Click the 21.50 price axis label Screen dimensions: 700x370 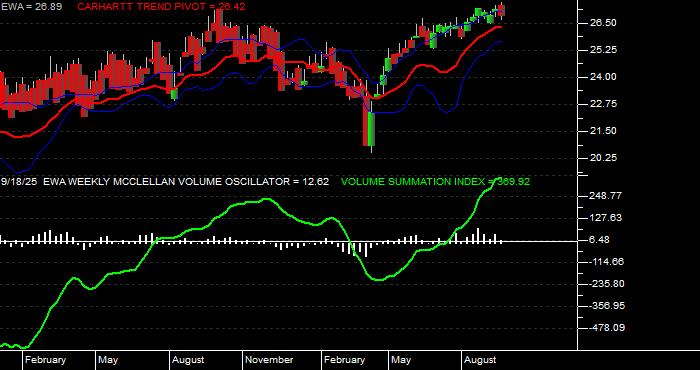coord(604,131)
